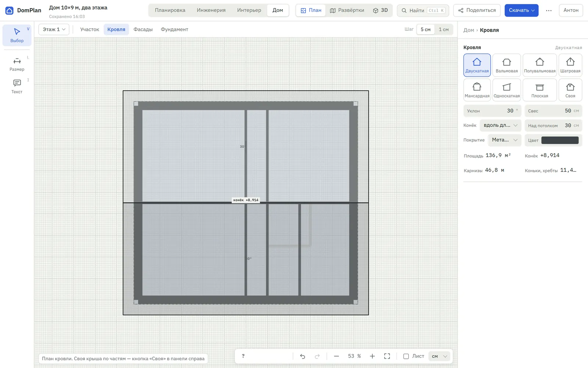This screenshot has width=588, height=368.
Task: Choose the Полувальмовая roof type
Action: [539, 65]
